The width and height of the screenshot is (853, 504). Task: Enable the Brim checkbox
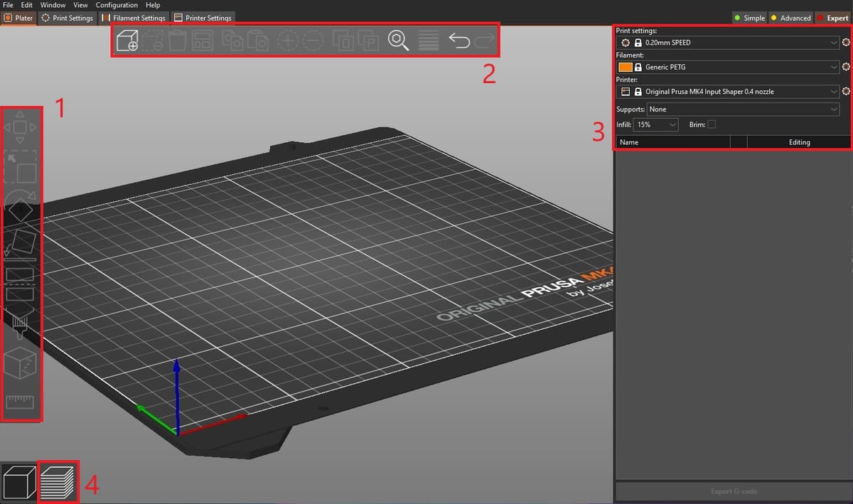coord(712,124)
